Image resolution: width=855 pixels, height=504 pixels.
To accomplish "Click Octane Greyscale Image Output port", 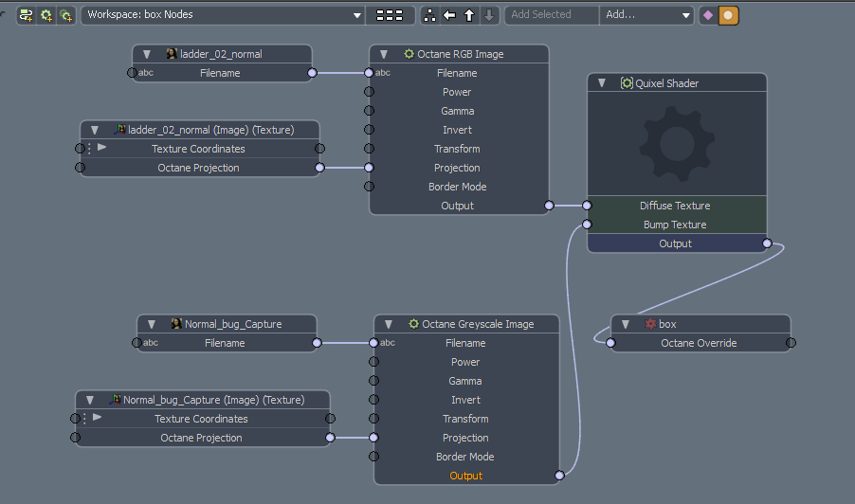I will pyautogui.click(x=559, y=476).
